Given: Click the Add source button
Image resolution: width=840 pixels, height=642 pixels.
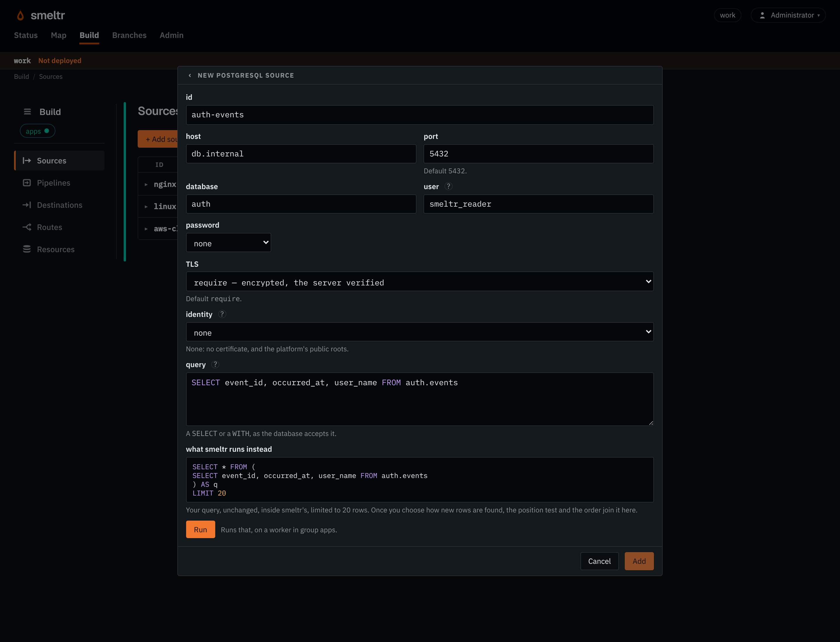Looking at the screenshot, I should pos(158,139).
